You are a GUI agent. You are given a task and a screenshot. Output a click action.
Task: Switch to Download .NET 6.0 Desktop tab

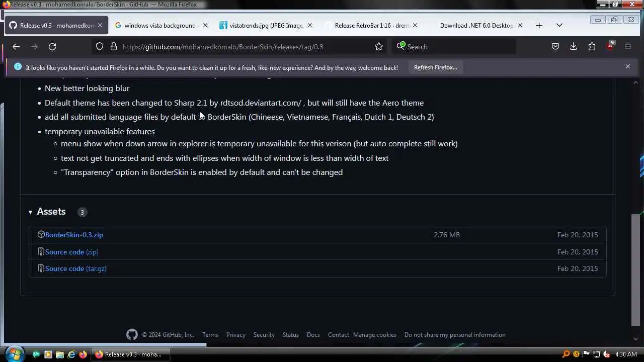point(476,25)
